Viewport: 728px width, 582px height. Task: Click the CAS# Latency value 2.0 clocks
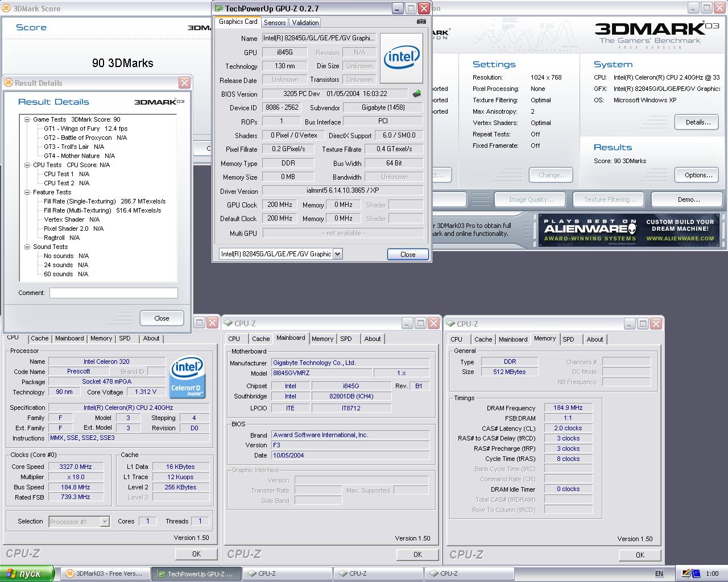(568, 428)
